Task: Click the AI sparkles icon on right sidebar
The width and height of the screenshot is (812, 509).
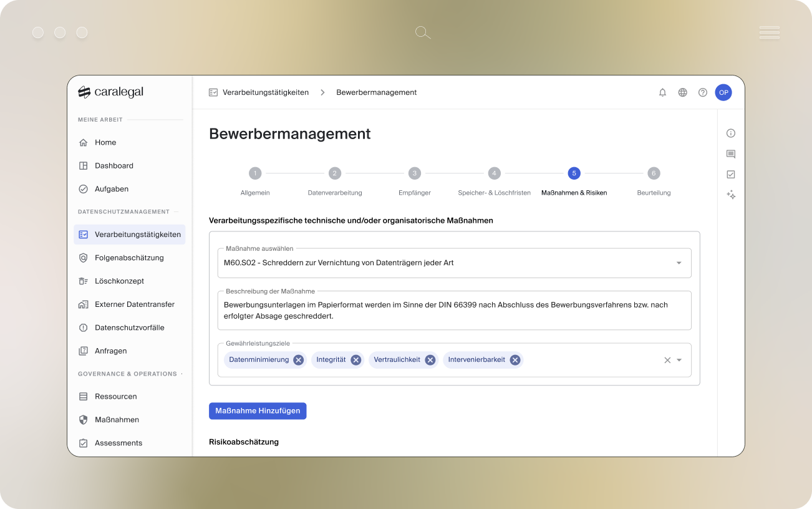Action: pyautogui.click(x=730, y=195)
